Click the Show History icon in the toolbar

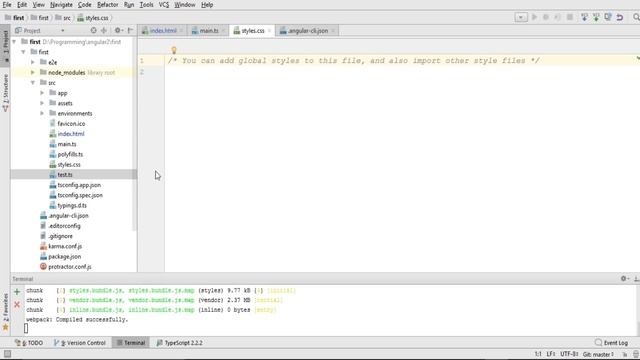(608, 17)
